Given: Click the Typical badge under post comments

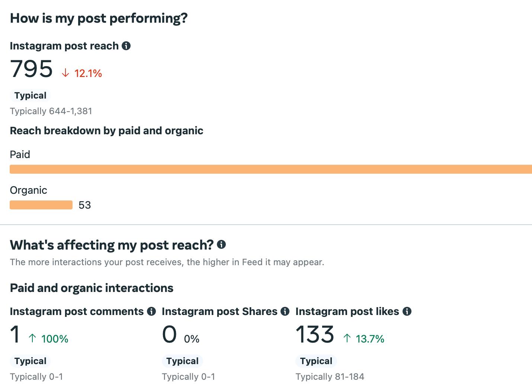Looking at the screenshot, I should tap(30, 361).
